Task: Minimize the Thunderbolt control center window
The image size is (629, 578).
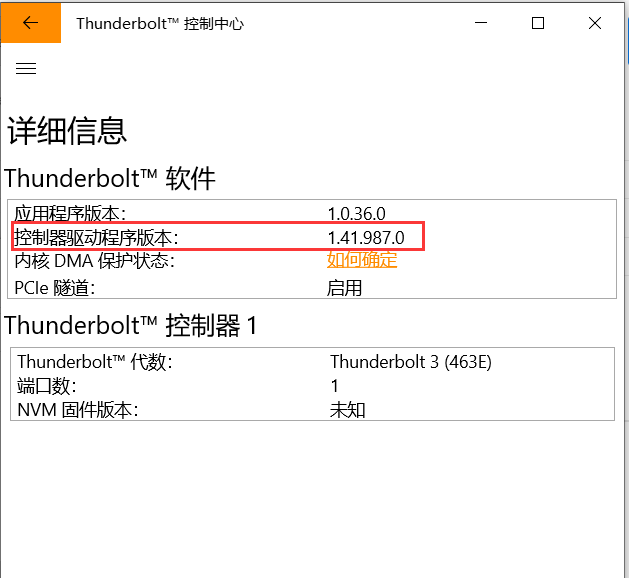Action: click(481, 23)
